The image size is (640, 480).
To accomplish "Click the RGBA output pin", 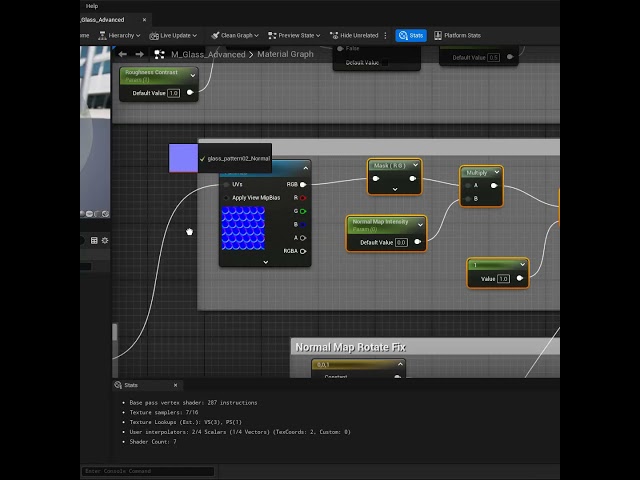I will tap(303, 251).
